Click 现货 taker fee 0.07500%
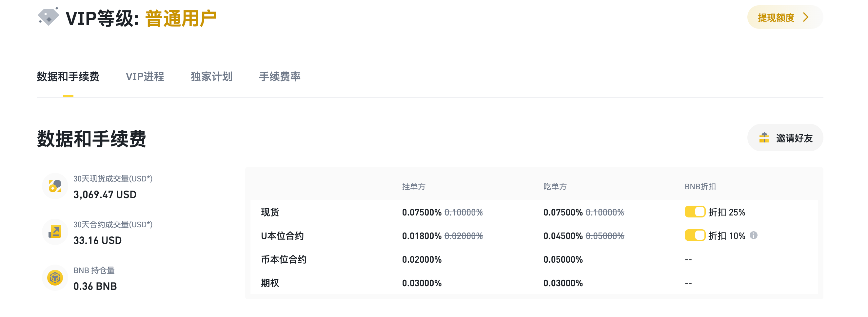This screenshot has width=868, height=317. [x=563, y=212]
